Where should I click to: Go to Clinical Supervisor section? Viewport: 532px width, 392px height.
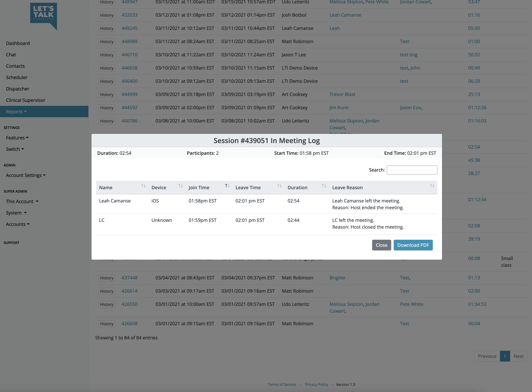point(26,100)
